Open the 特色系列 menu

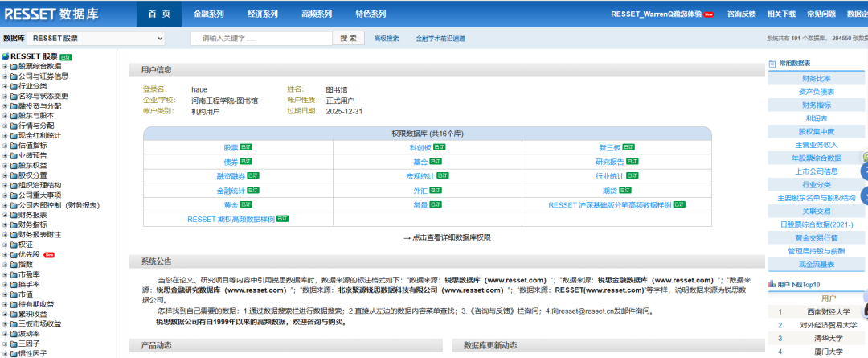click(x=371, y=14)
